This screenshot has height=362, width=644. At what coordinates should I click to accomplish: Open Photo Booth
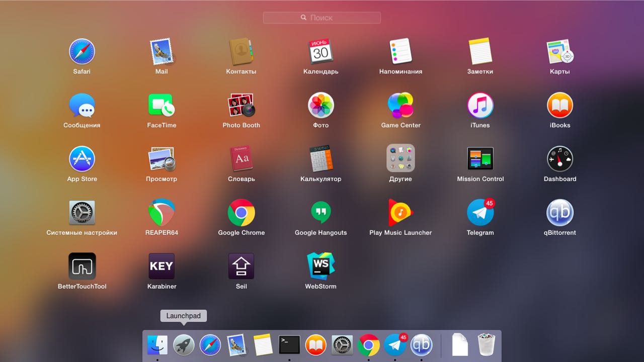[241, 106]
